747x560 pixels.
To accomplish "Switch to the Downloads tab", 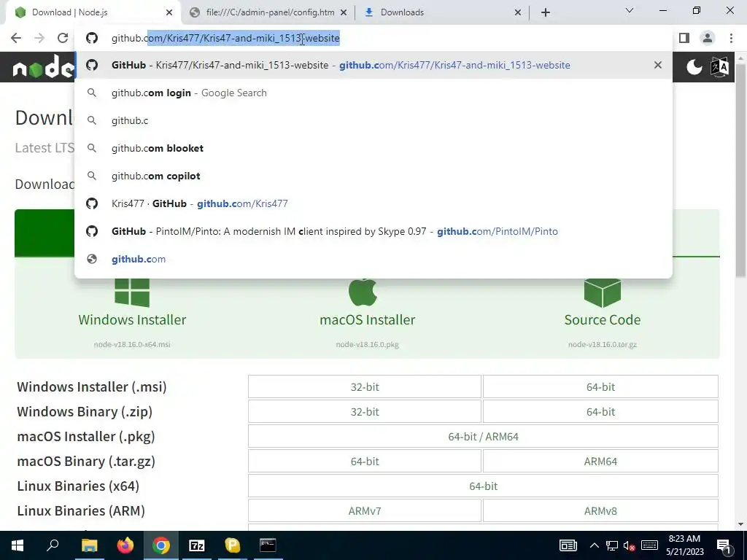I will [x=443, y=12].
